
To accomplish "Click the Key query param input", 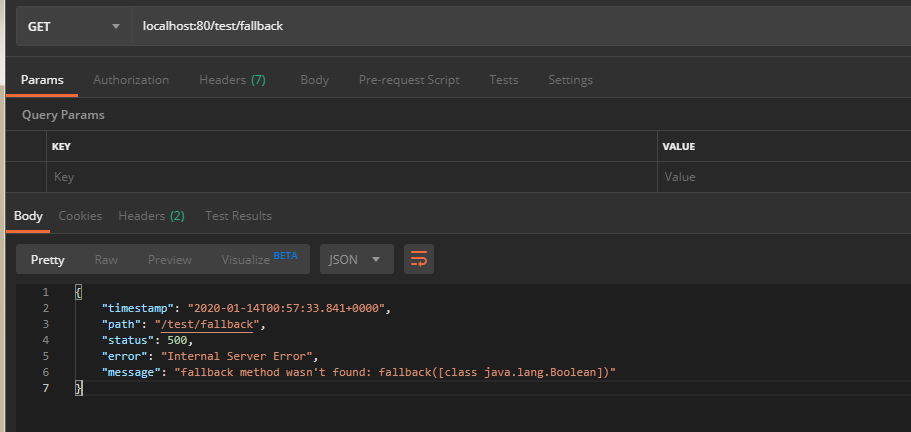I will [350, 177].
